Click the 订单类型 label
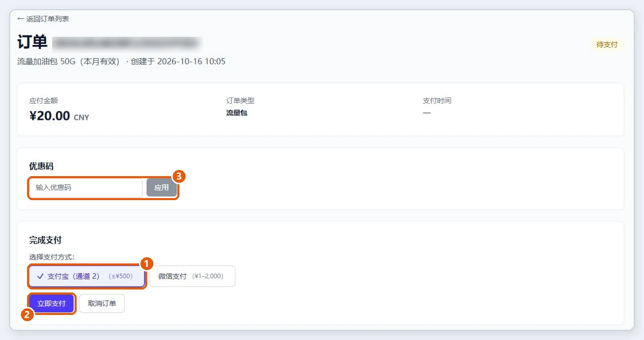 (240, 101)
